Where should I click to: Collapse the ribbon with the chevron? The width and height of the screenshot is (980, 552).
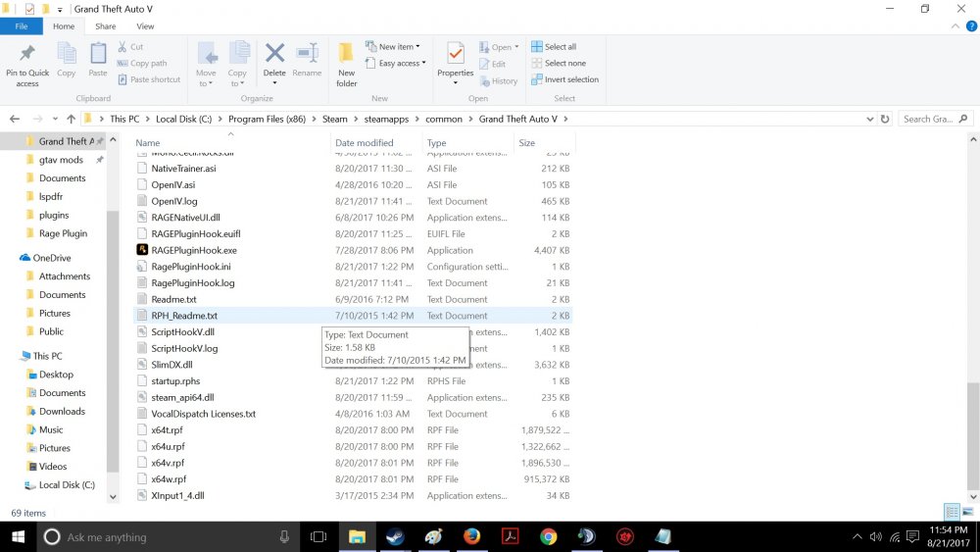955,26
